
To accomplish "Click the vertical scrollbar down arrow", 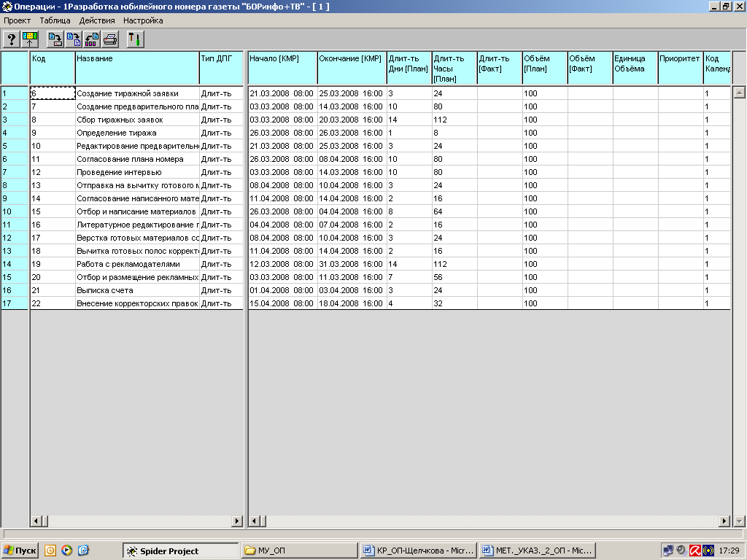I will (x=739, y=521).
